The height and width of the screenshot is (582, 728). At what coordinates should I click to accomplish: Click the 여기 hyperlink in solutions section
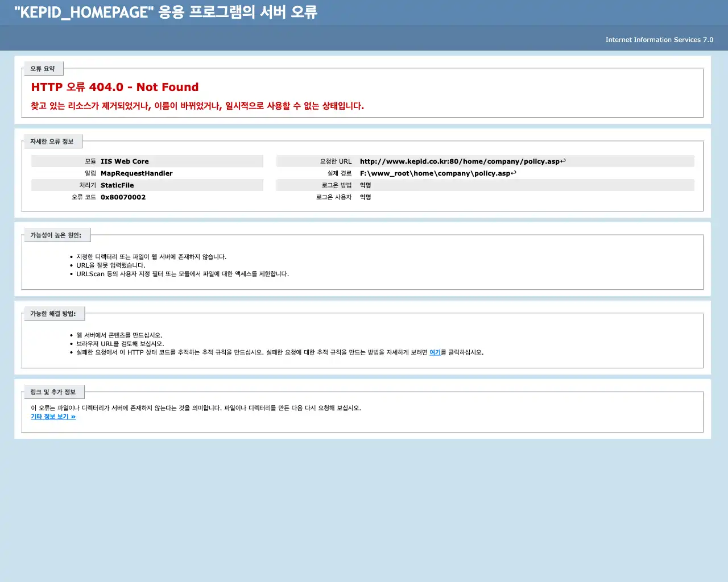[x=435, y=352]
